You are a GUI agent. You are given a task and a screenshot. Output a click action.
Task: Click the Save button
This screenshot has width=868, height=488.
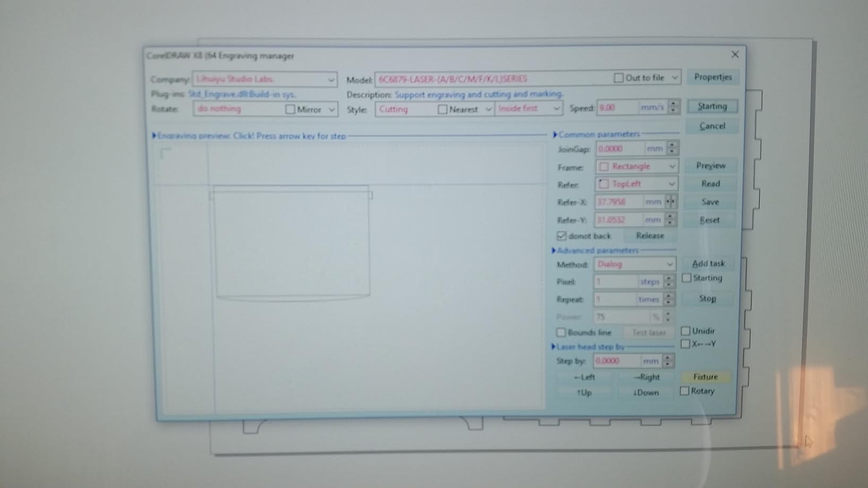(x=710, y=202)
